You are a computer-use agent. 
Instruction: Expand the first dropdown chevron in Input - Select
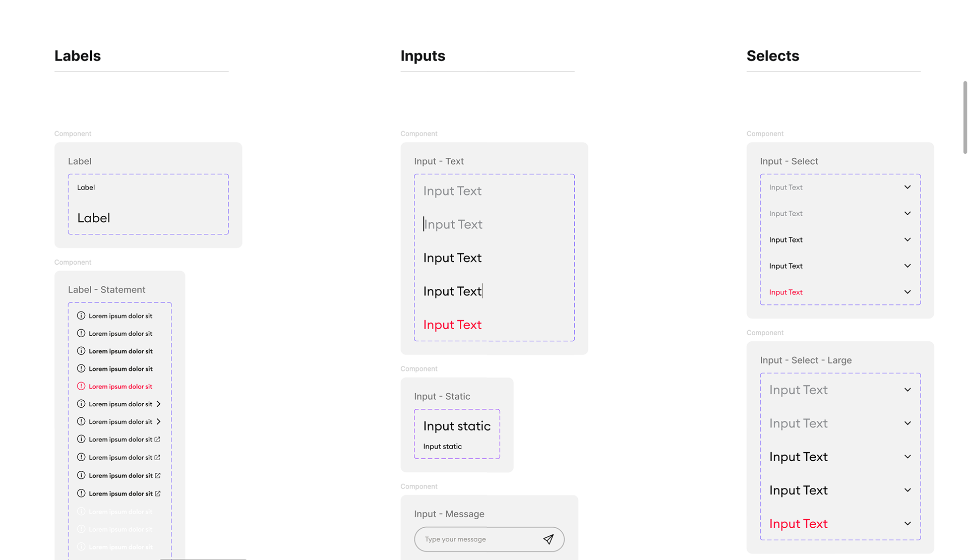pyautogui.click(x=907, y=188)
